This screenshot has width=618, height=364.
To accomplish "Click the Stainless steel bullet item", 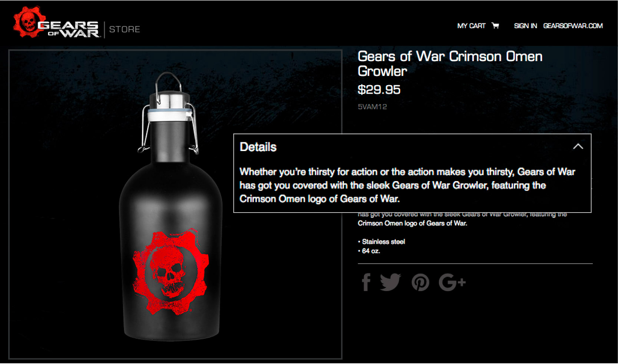I will [381, 242].
